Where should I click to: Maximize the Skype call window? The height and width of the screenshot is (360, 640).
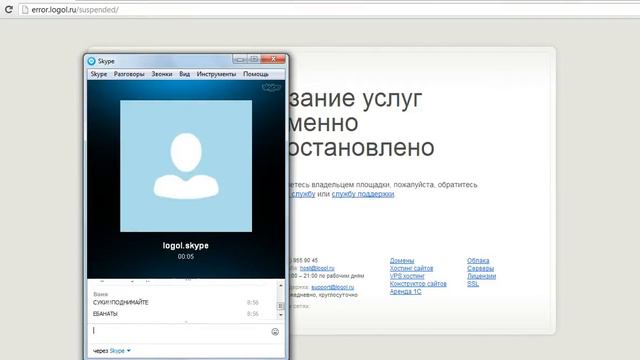(254, 59)
